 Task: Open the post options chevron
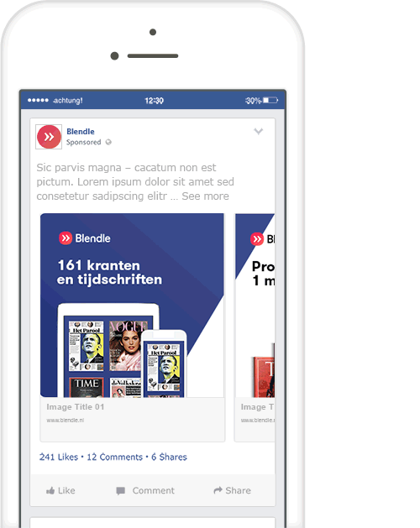258,131
